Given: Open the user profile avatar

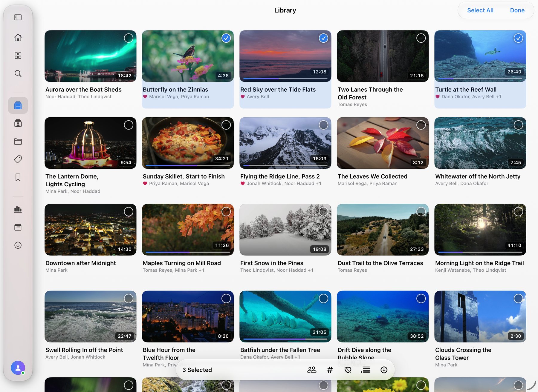Looking at the screenshot, I should pyautogui.click(x=18, y=368).
